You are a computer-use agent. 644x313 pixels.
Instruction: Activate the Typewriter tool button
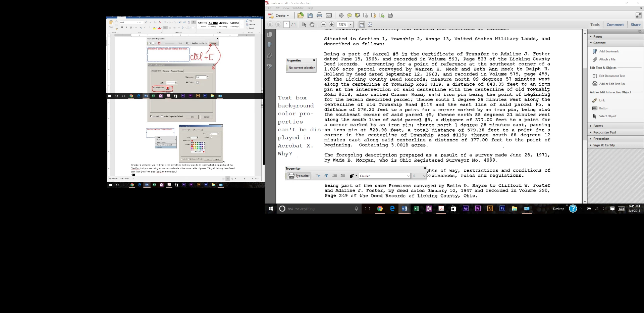pyautogui.click(x=299, y=176)
